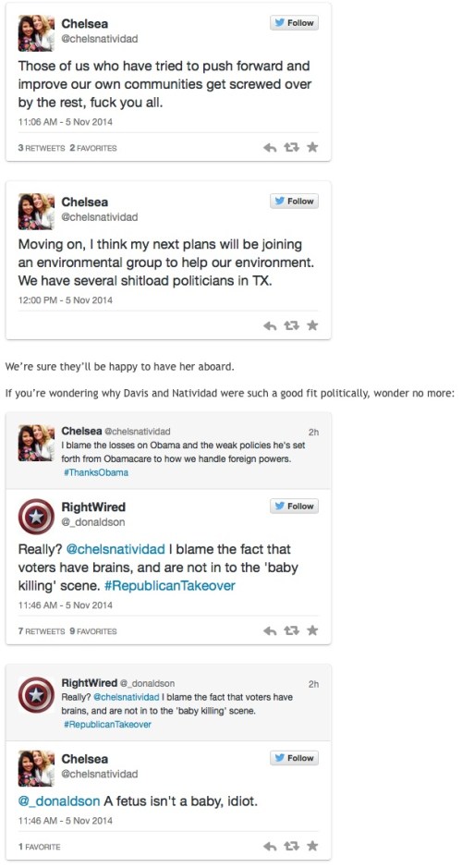Retweet RightWired's #RepublicanTakeover tweet
The width and height of the screenshot is (462, 868).
[x=290, y=631]
